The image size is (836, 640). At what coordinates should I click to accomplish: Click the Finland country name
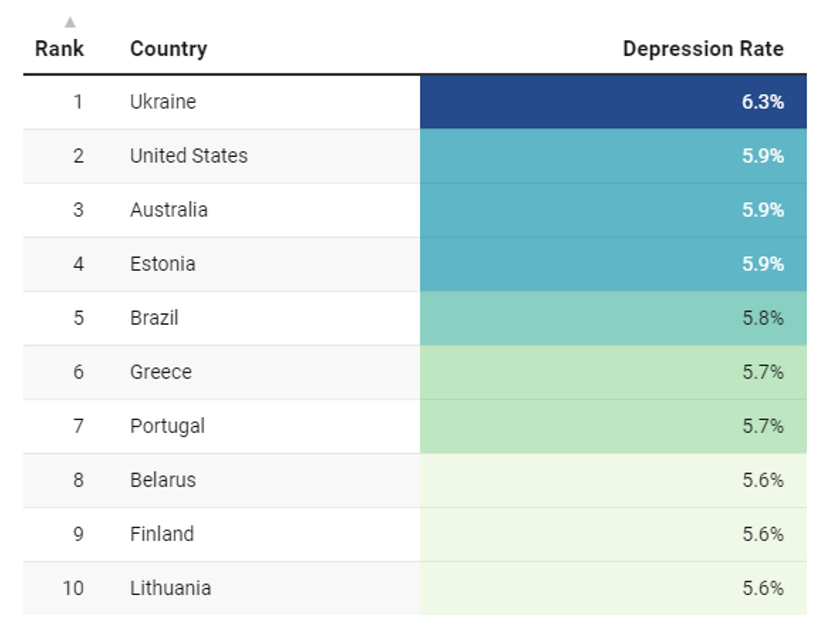click(x=162, y=534)
